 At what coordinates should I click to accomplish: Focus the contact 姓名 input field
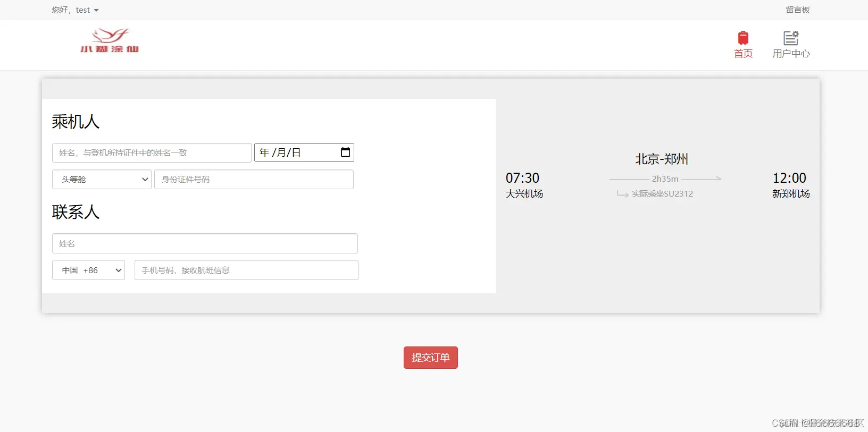(205, 243)
